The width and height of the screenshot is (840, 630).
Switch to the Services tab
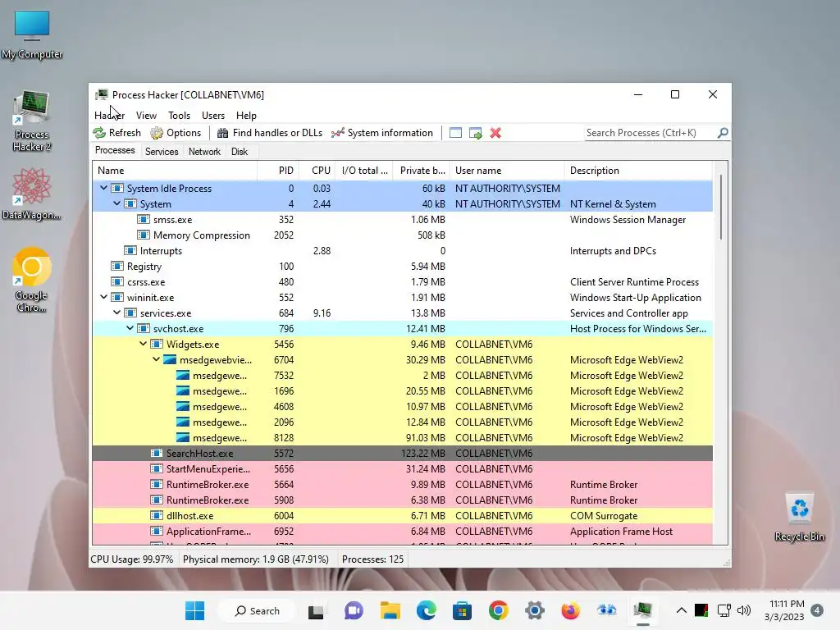tap(162, 152)
